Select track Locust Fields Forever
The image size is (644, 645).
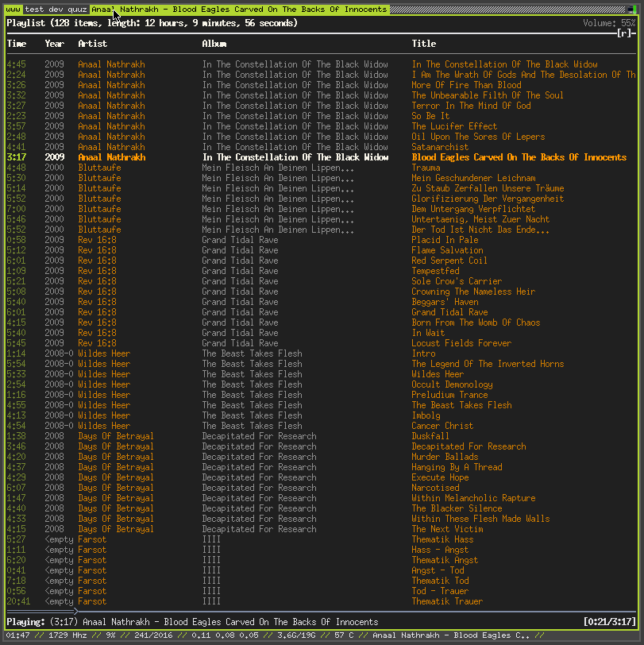461,342
